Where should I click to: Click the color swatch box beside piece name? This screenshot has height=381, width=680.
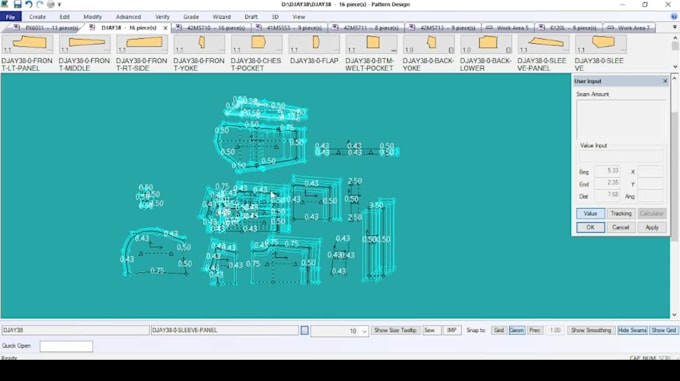coord(304,331)
